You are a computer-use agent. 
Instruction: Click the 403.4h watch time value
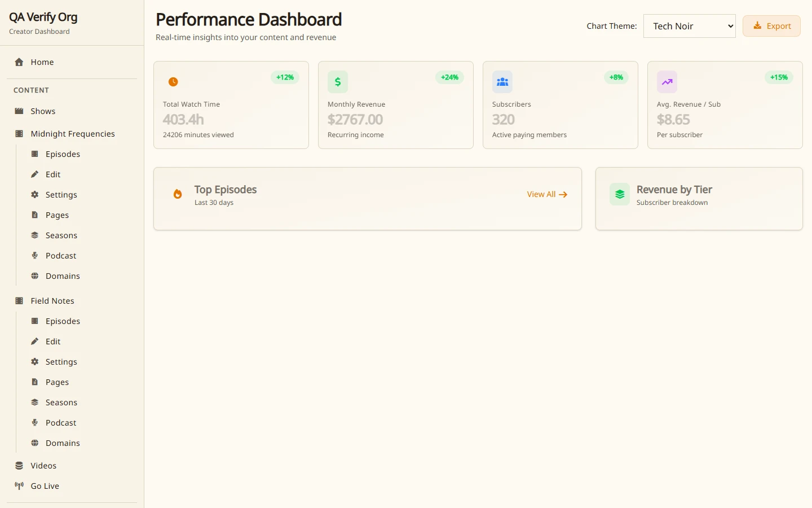(183, 120)
